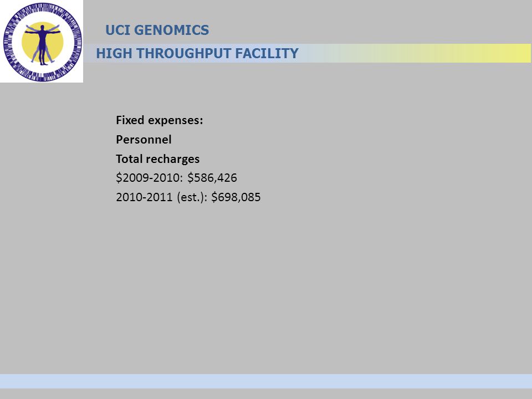Click the word HIGH in the heading
Viewport: 532px width, 399px height.
pos(114,53)
